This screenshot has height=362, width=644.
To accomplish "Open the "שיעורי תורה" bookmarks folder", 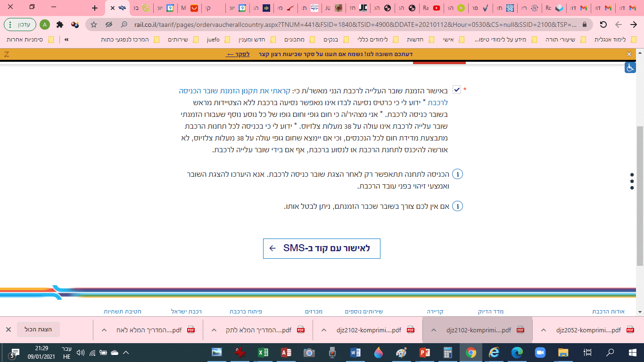I will click(x=566, y=40).
